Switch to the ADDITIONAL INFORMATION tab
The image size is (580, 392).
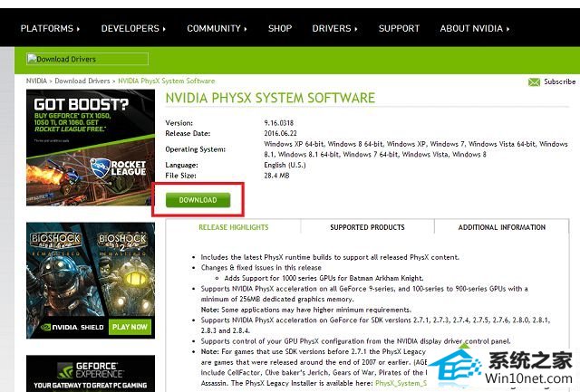tap(502, 227)
